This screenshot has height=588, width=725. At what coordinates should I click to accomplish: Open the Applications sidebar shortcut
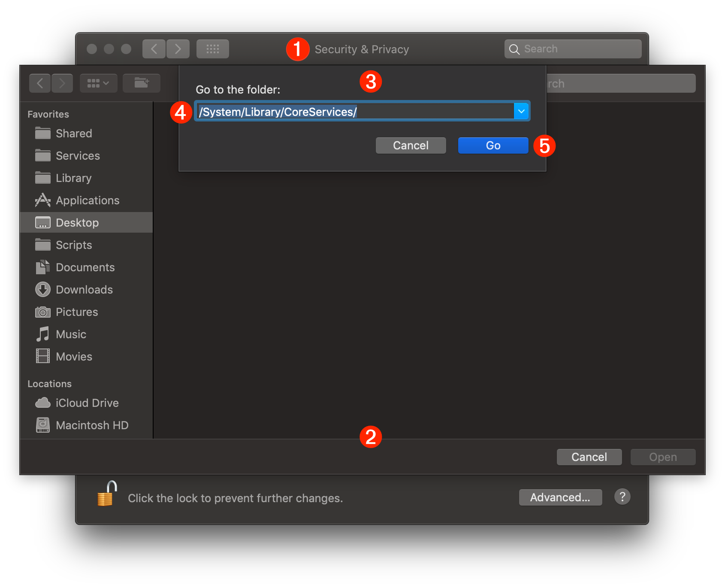click(87, 200)
